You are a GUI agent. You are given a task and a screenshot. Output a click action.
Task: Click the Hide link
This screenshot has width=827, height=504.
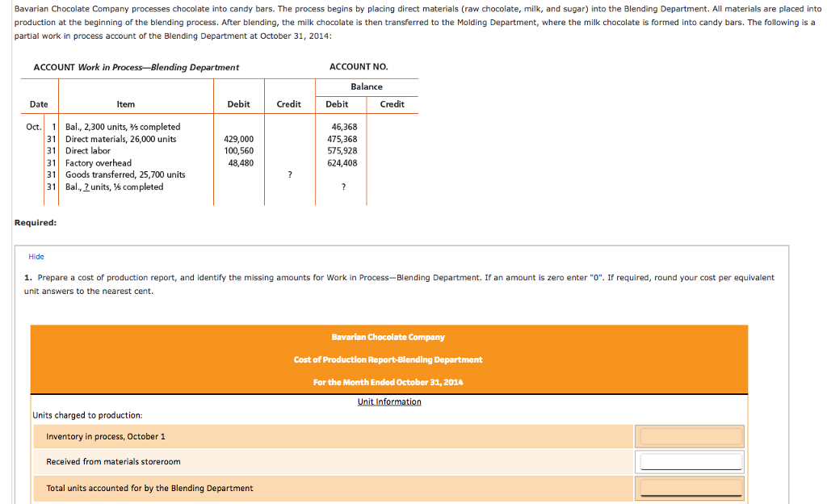[x=36, y=257]
